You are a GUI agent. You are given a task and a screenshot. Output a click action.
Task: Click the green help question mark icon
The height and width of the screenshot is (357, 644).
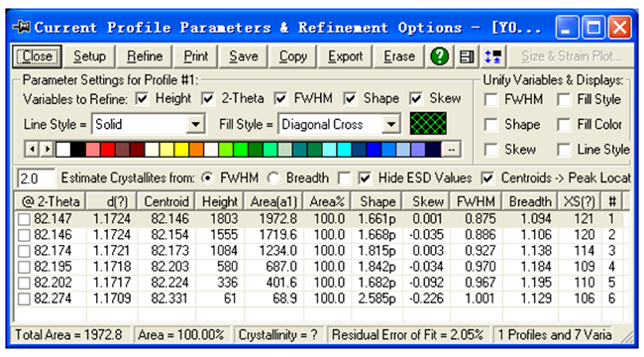(440, 57)
